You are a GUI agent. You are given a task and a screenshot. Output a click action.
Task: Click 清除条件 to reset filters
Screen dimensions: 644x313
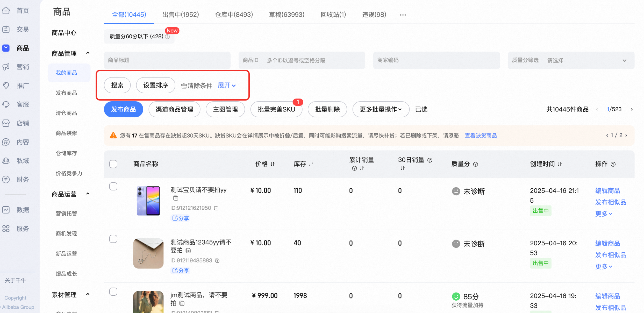tap(197, 86)
